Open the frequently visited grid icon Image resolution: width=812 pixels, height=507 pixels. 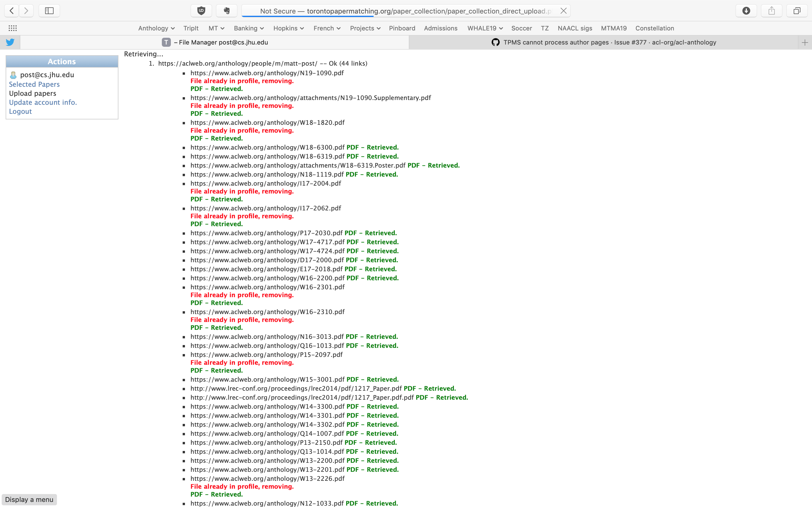(x=13, y=28)
